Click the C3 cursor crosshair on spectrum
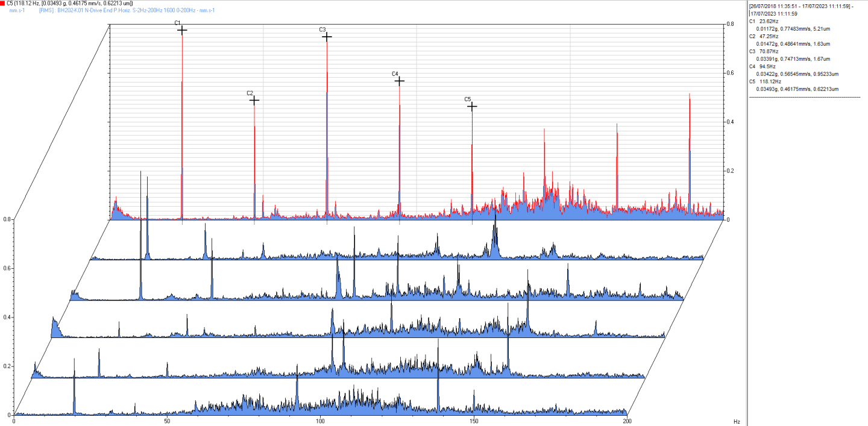The width and height of the screenshot is (868, 426). [x=327, y=36]
